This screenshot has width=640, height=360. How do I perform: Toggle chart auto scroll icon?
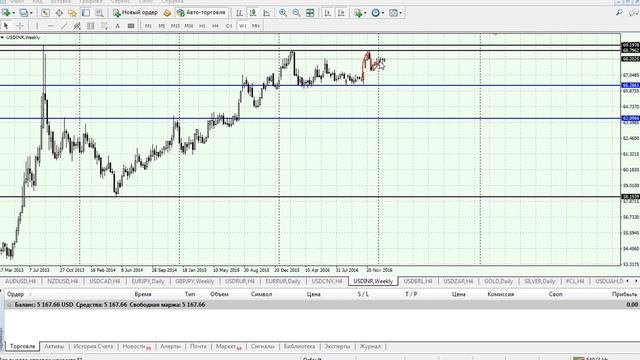coord(327,13)
